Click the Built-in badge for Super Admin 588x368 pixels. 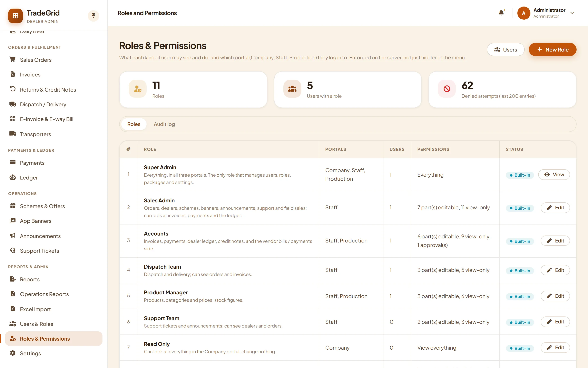(520, 175)
